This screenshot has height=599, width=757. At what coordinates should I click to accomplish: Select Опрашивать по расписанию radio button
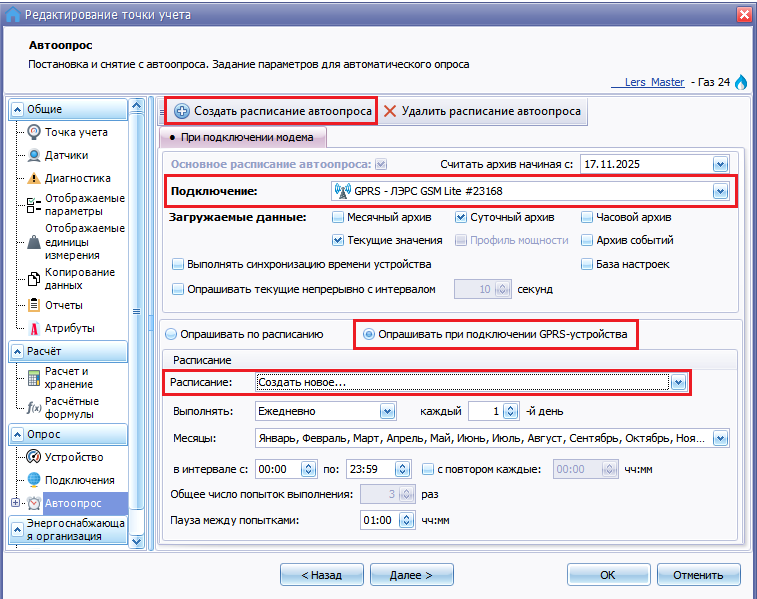coord(171,334)
